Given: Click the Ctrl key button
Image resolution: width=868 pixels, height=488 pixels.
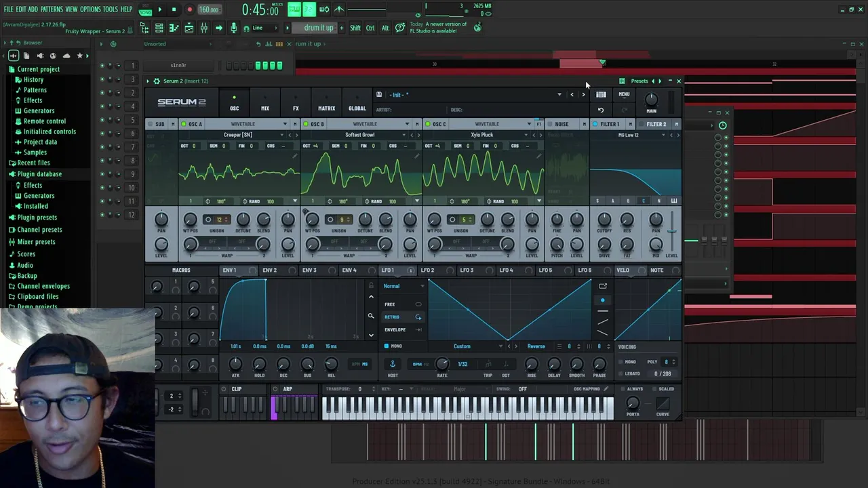Looking at the screenshot, I should point(370,28).
